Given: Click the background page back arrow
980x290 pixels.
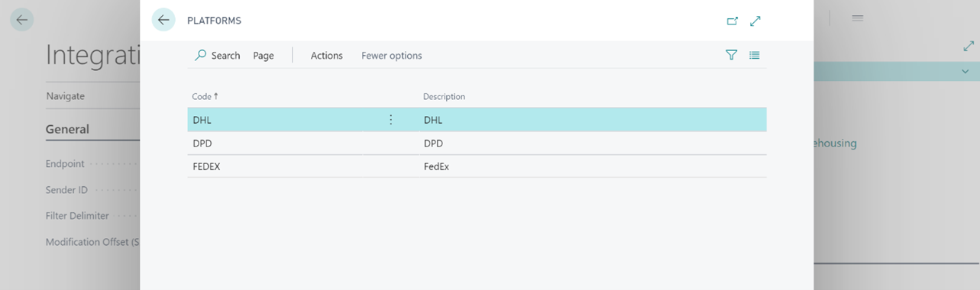Looking at the screenshot, I should [x=21, y=20].
